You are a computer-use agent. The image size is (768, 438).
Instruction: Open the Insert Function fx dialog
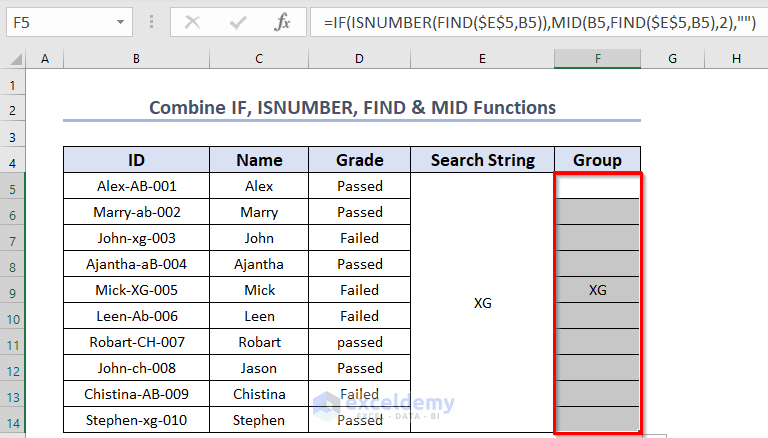pos(283,21)
